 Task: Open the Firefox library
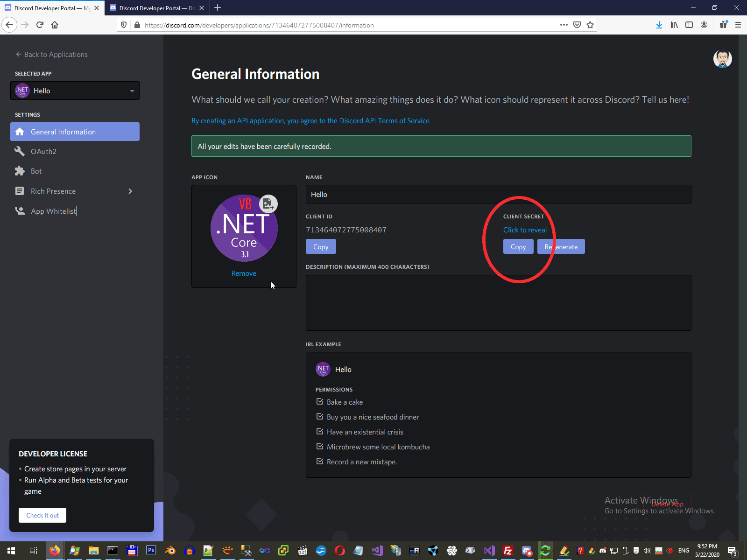pos(674,25)
